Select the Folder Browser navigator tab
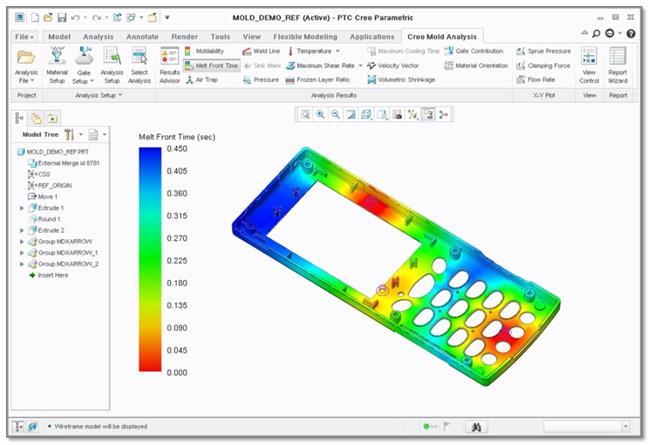The height and width of the screenshot is (445, 654). 37,118
